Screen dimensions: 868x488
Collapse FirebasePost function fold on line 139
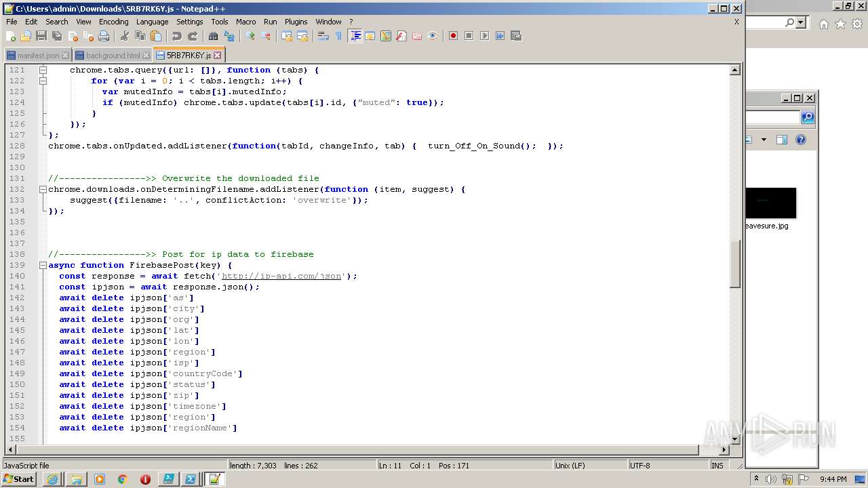pyautogui.click(x=43, y=265)
